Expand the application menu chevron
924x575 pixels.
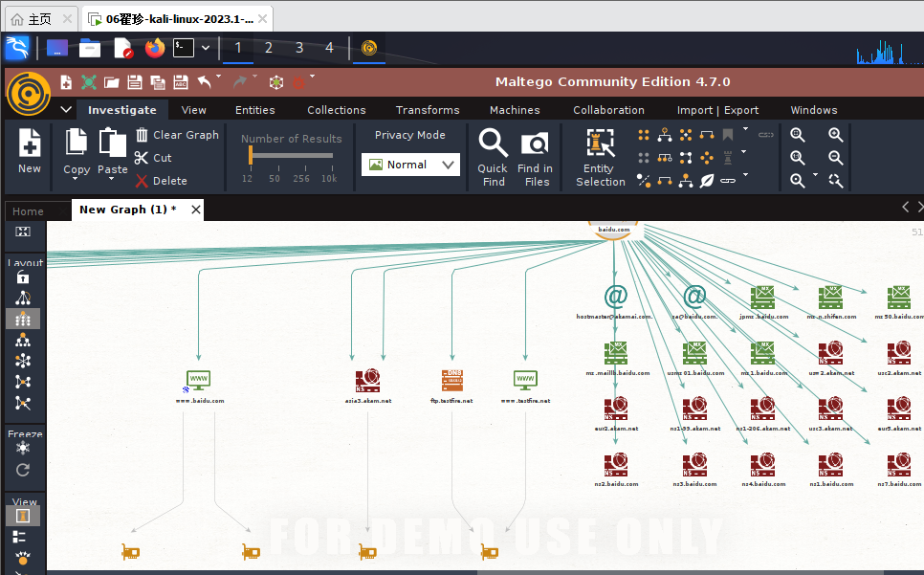pyautogui.click(x=66, y=110)
